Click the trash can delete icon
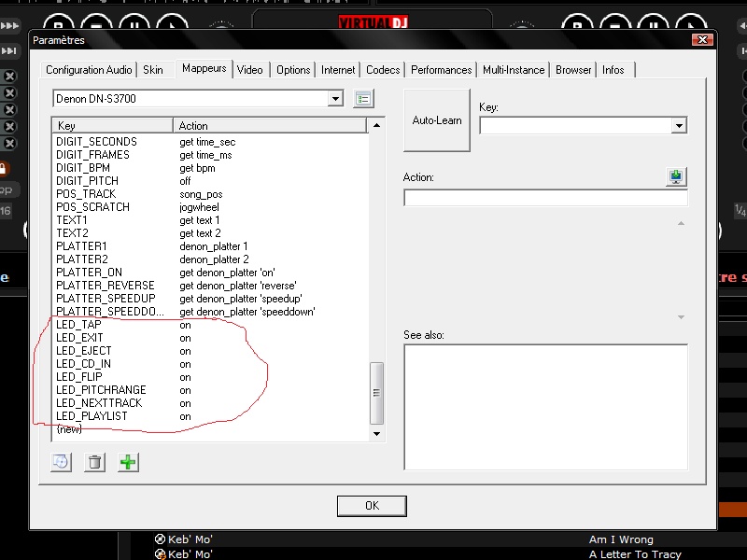747x560 pixels. pyautogui.click(x=94, y=462)
